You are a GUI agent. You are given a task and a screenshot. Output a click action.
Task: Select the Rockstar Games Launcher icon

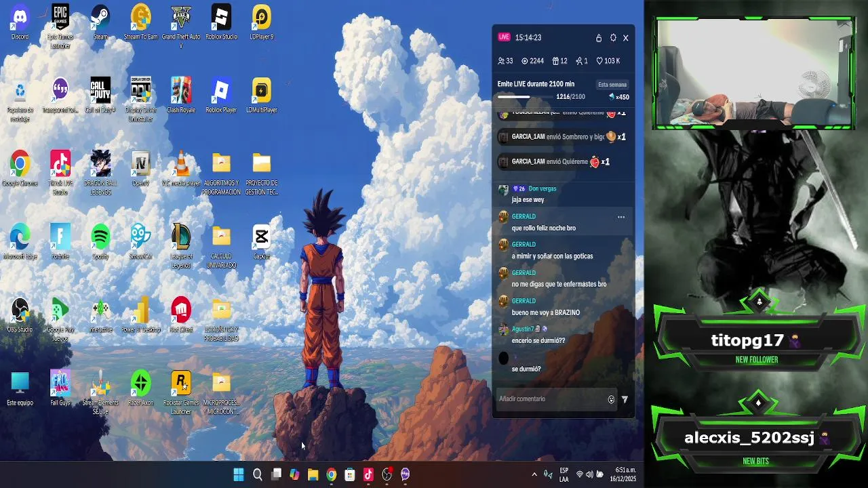pos(181,392)
